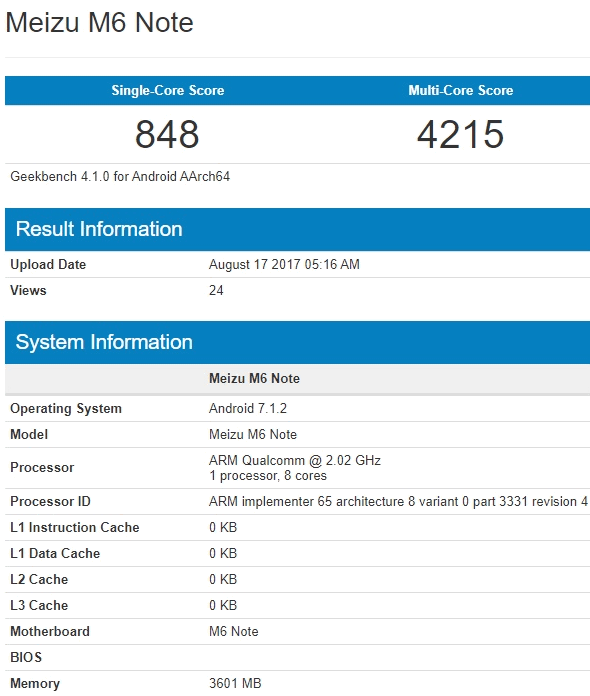Click the single-core score value 848

(x=167, y=134)
